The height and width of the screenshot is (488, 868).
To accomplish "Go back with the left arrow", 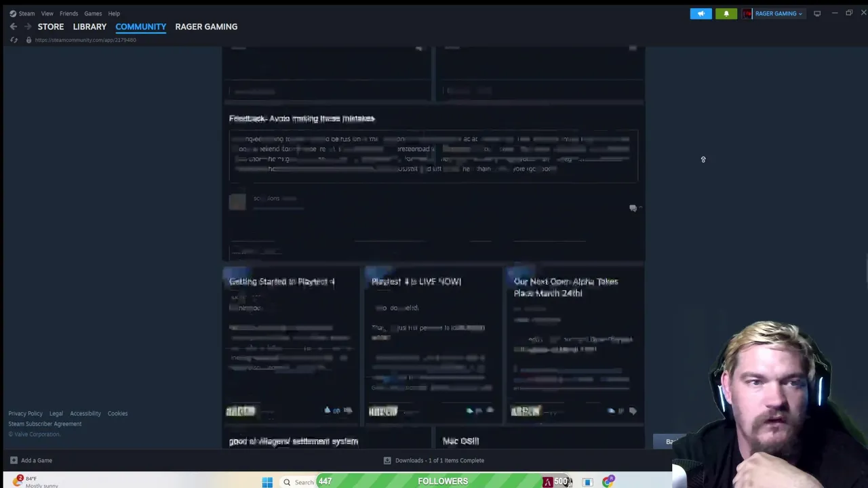I will pyautogui.click(x=14, y=26).
